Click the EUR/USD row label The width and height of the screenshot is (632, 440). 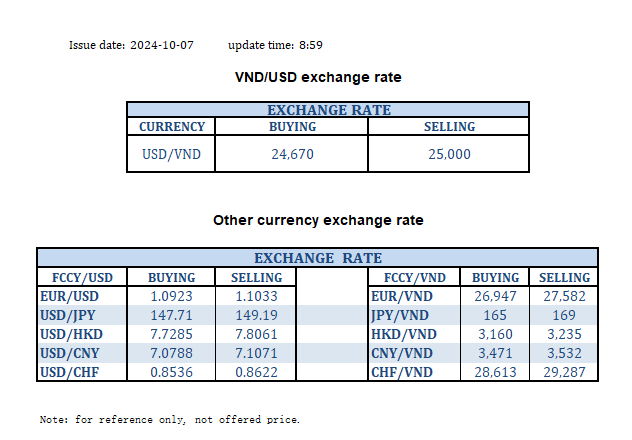[68, 296]
